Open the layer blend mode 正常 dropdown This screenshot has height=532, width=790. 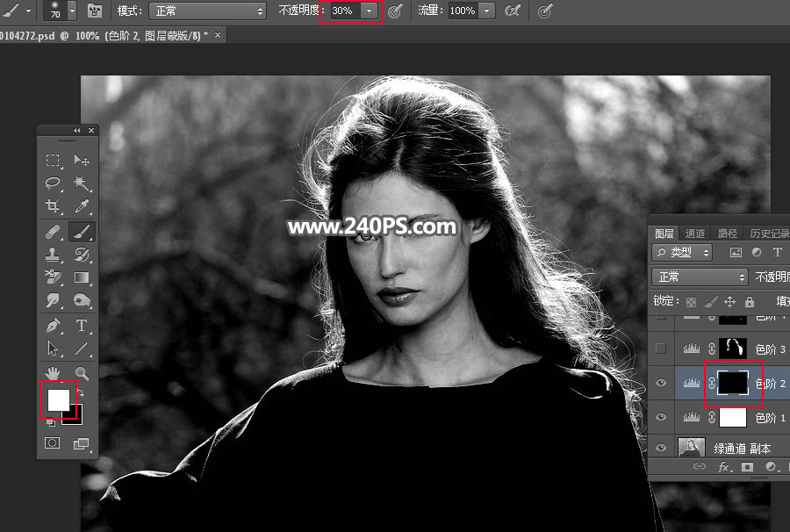click(700, 277)
